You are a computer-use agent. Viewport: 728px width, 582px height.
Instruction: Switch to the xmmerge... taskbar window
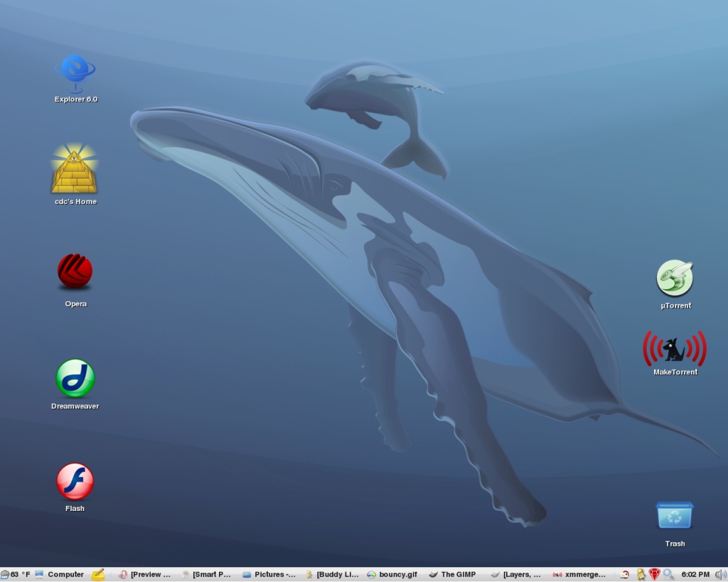(579, 575)
